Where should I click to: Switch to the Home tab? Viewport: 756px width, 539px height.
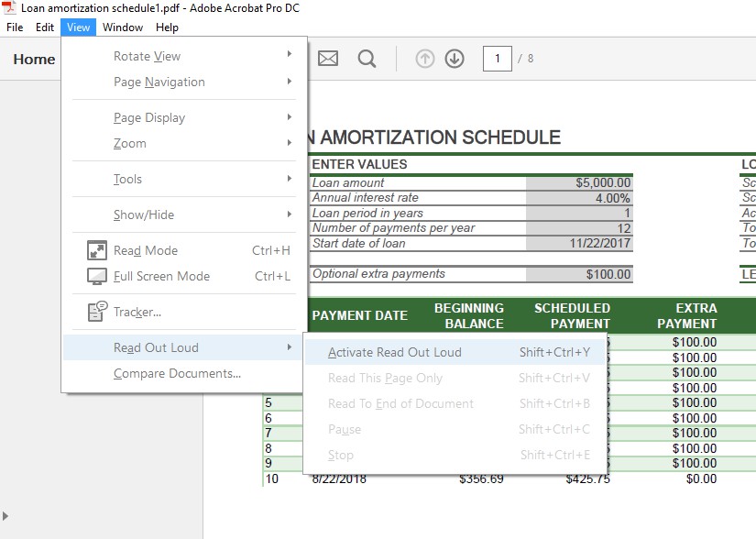point(34,58)
